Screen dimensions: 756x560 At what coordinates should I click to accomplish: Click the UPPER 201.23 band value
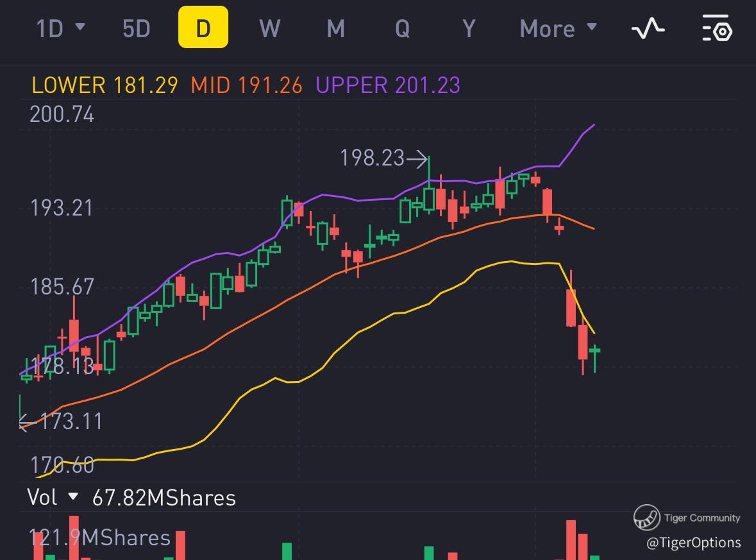click(x=388, y=85)
